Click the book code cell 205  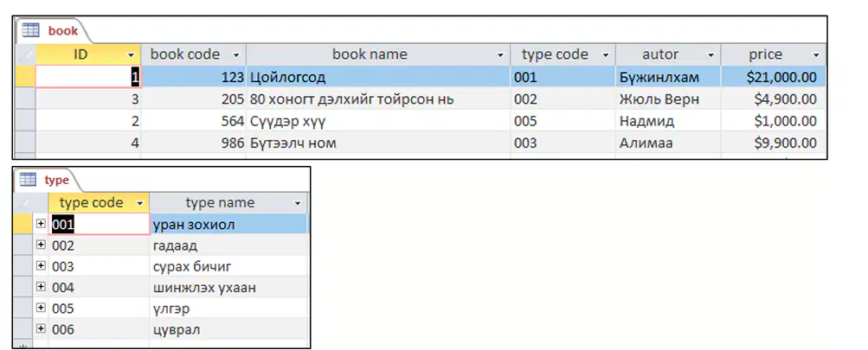point(194,99)
